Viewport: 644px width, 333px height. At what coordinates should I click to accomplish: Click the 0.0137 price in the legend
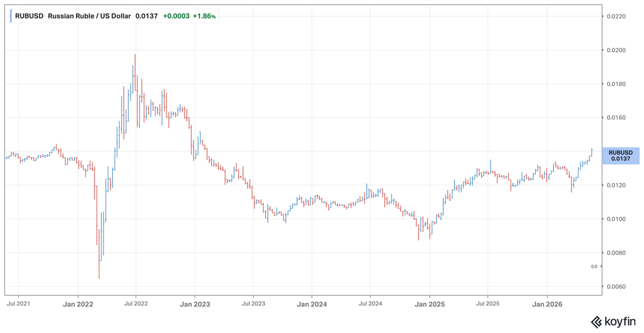coord(146,16)
